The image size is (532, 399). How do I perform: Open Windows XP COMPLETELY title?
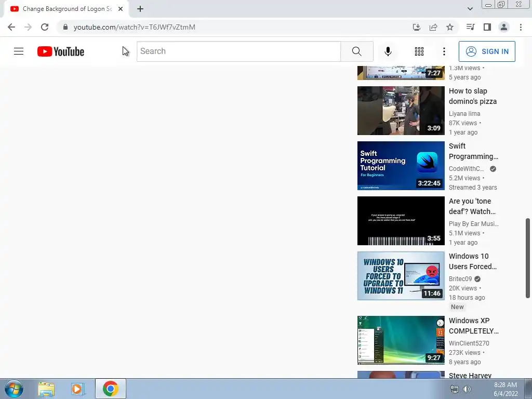click(x=474, y=326)
